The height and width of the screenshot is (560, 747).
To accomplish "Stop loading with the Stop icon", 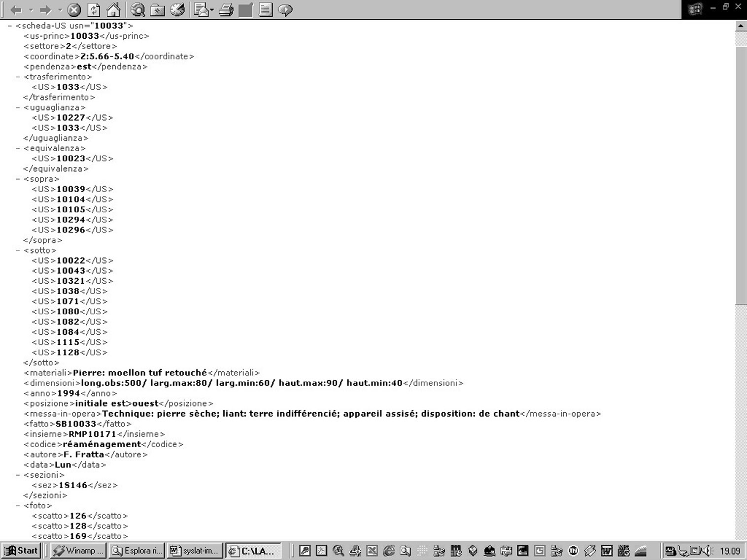I will point(74,9).
